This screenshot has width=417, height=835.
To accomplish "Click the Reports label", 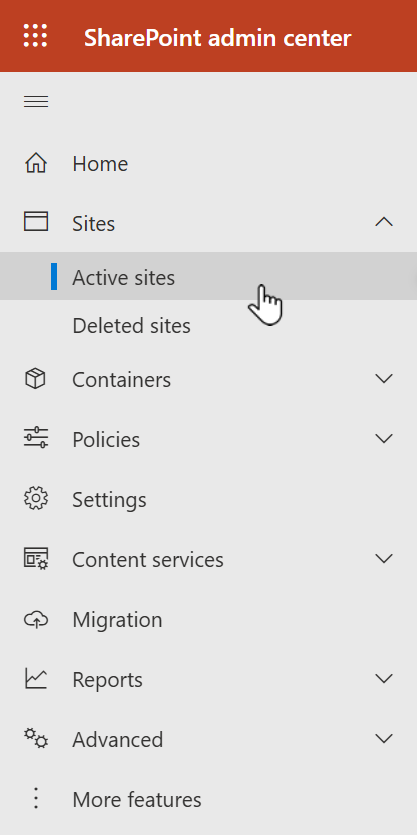I will coord(108,681).
